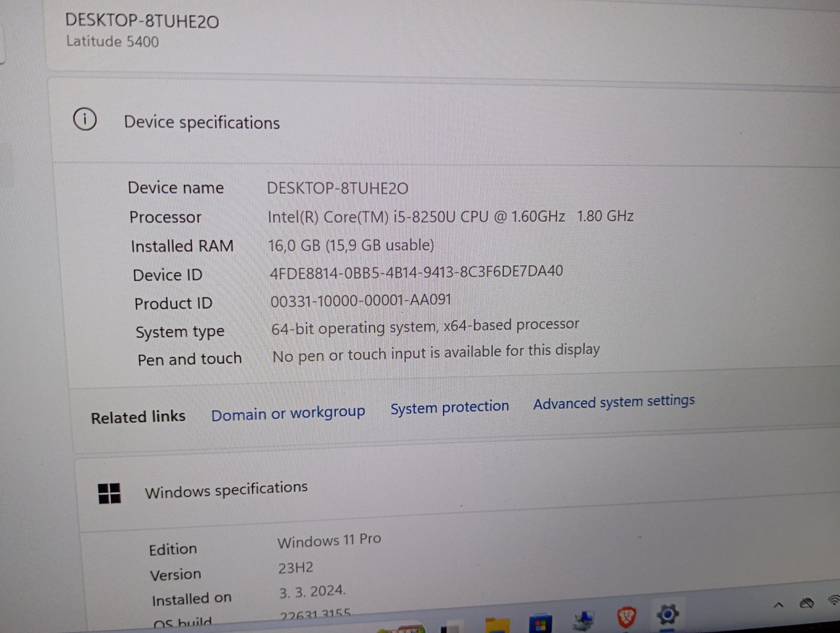Select the Pen and touch value text
The width and height of the screenshot is (840, 633).
click(x=436, y=353)
